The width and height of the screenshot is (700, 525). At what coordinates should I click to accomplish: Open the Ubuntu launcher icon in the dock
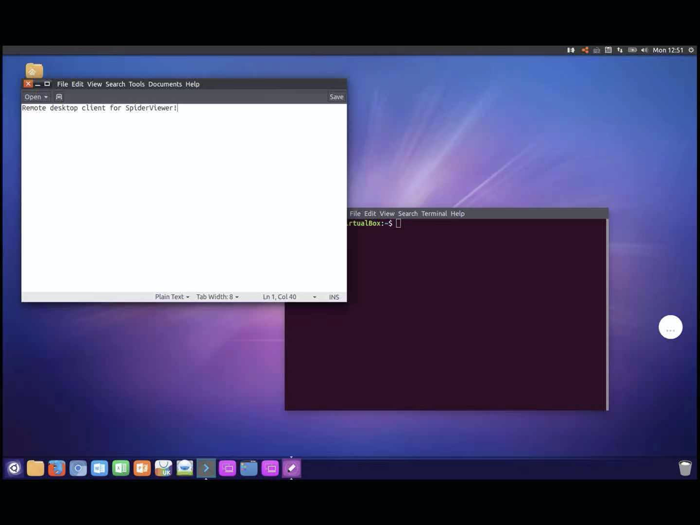coord(14,468)
